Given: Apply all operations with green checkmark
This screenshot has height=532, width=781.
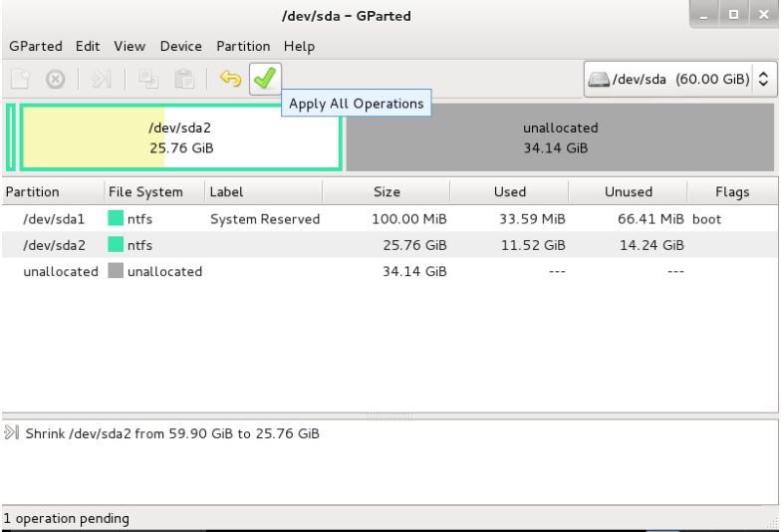Looking at the screenshot, I should pyautogui.click(x=265, y=79).
